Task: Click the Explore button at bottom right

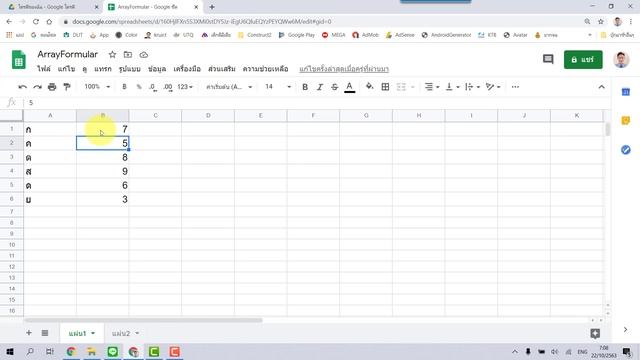Action: [x=595, y=333]
